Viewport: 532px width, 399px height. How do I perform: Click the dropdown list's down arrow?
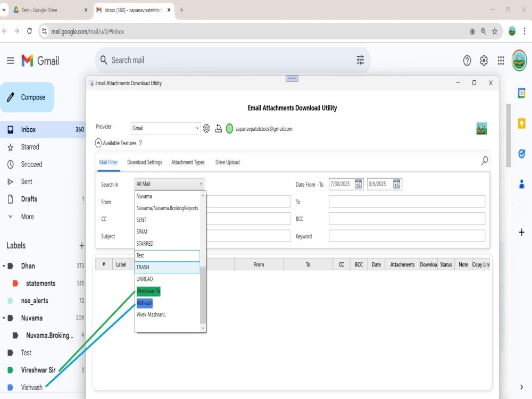coord(203,328)
